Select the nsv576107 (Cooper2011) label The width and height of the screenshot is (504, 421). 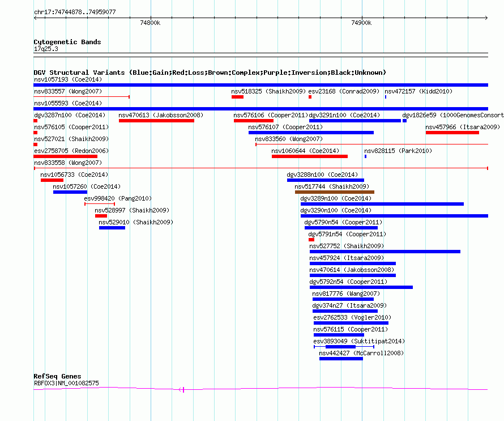point(285,127)
